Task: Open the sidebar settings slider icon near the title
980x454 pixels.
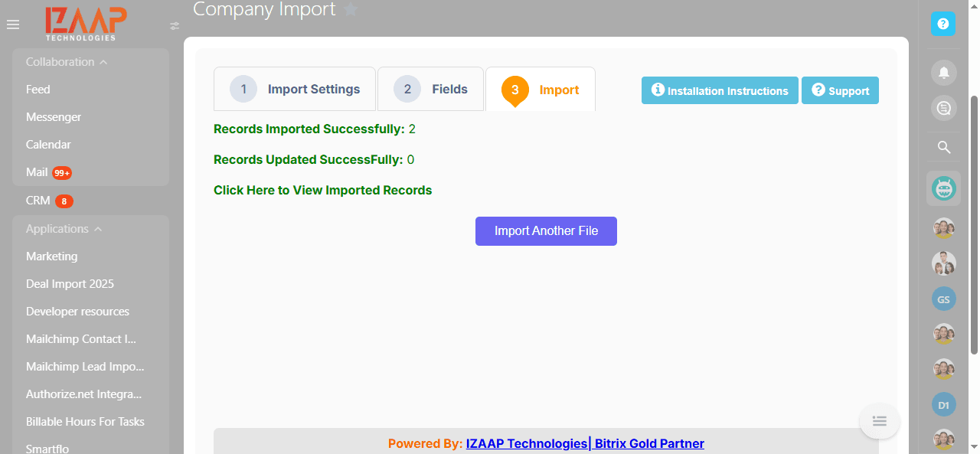Action: coord(174,25)
